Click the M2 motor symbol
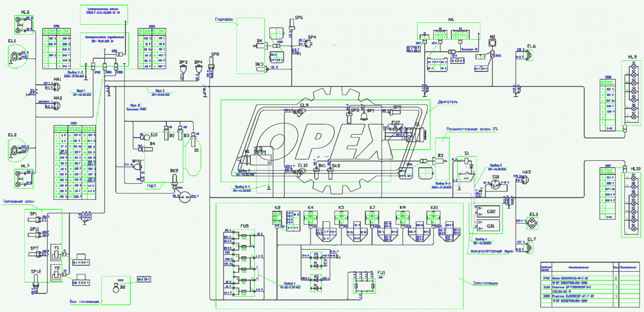This screenshot has height=312, width=644. 492,43
